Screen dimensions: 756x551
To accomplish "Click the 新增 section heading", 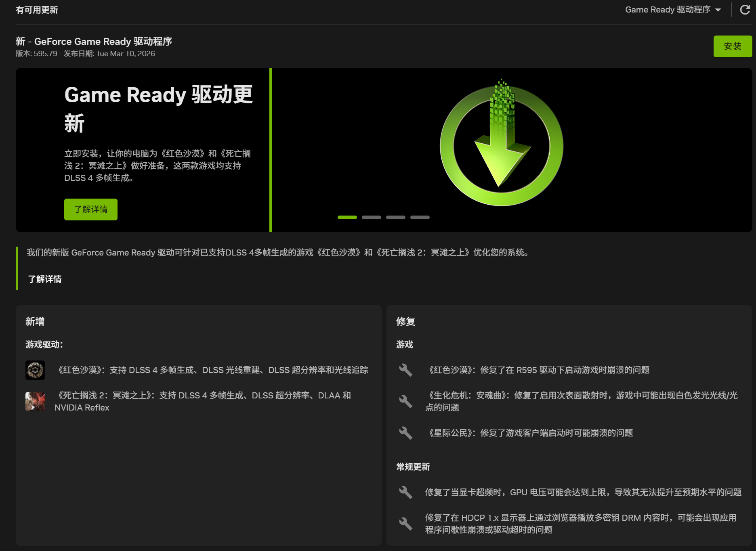I will point(35,321).
